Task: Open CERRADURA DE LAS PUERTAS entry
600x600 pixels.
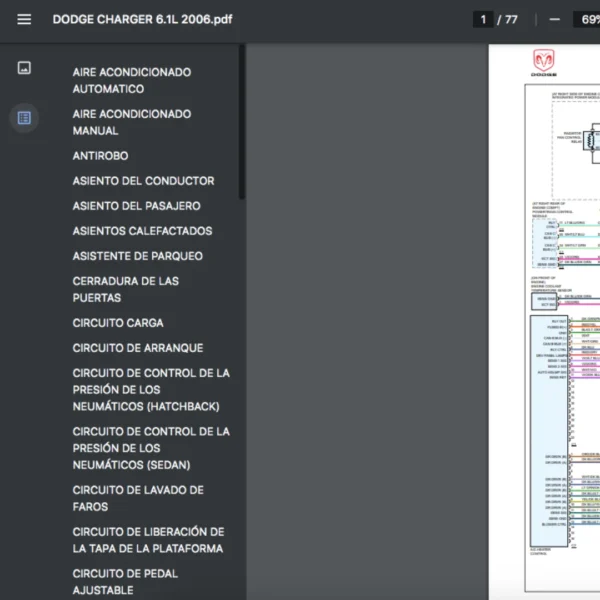Action: point(125,289)
